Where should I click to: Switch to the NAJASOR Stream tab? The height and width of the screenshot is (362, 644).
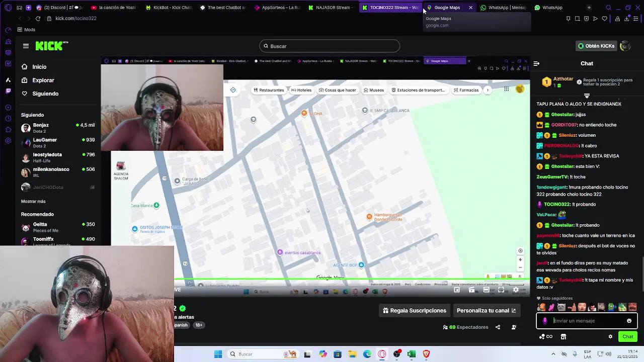330,8
